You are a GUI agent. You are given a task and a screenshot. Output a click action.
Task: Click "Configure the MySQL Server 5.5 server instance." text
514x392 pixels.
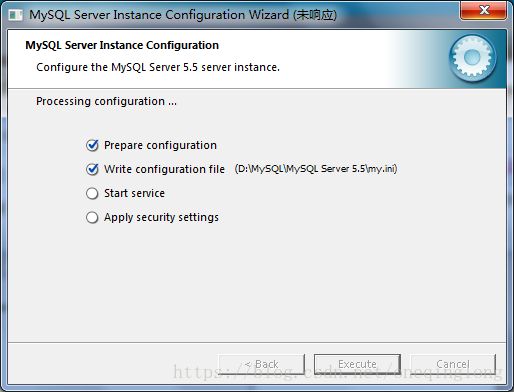(x=158, y=67)
